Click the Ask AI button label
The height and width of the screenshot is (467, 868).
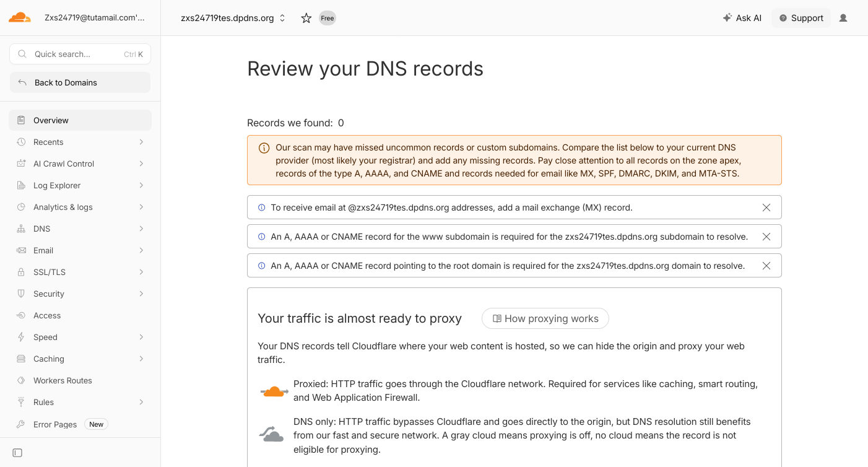(749, 18)
